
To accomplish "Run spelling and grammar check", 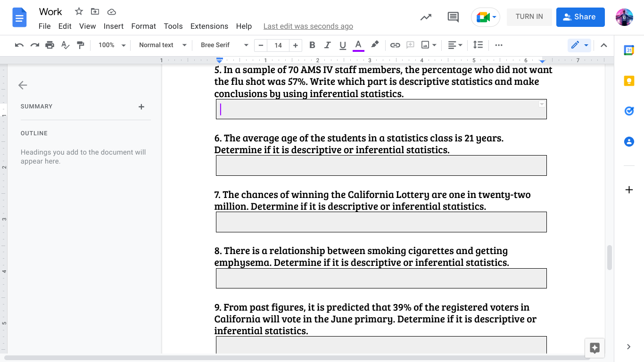I will (x=66, y=45).
